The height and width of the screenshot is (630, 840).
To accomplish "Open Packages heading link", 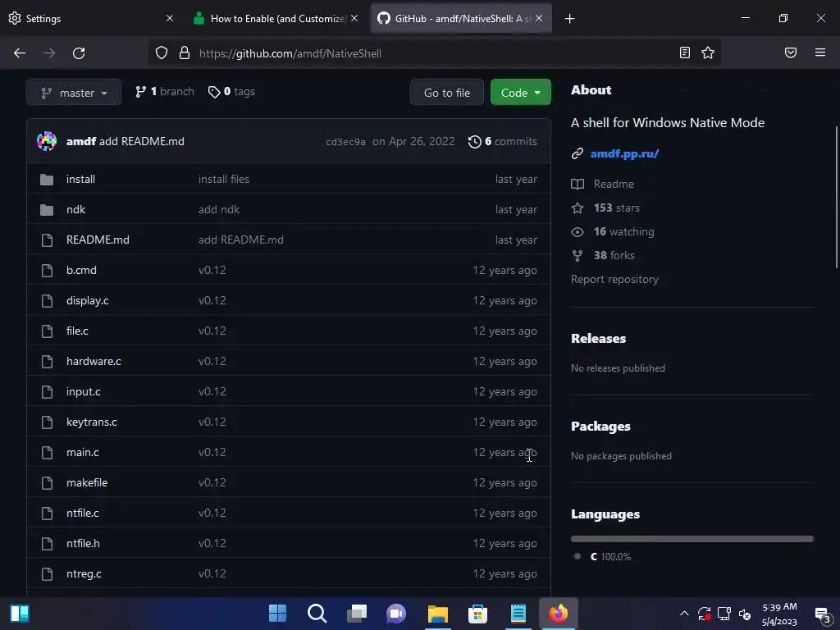I will click(600, 427).
